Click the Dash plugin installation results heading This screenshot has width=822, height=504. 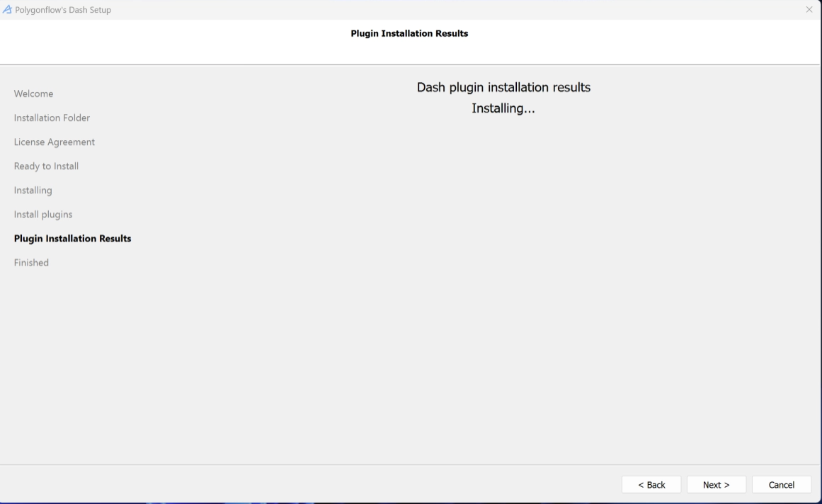(x=503, y=87)
